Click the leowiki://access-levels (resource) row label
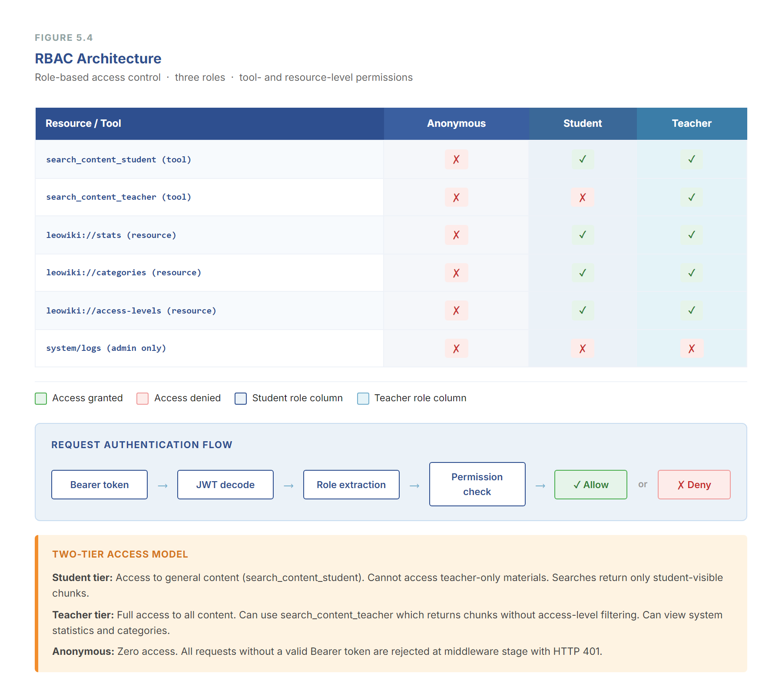This screenshot has height=700, width=782. pyautogui.click(x=131, y=311)
